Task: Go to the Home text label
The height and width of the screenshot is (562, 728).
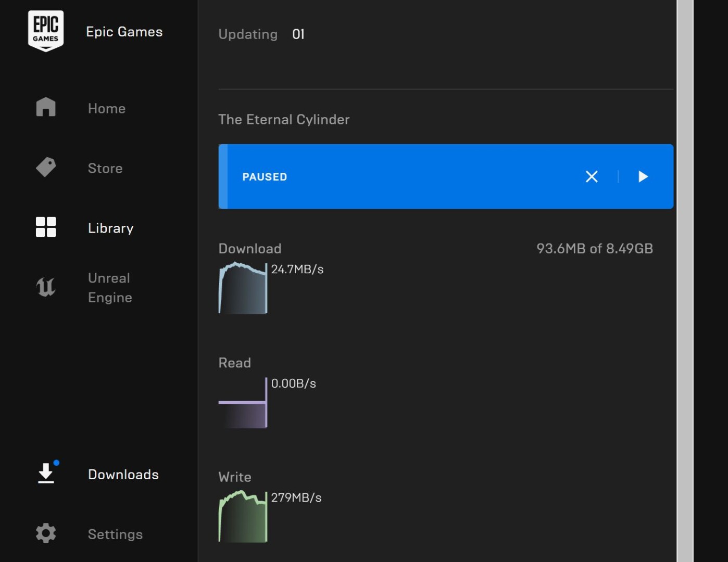Action: coord(107,108)
